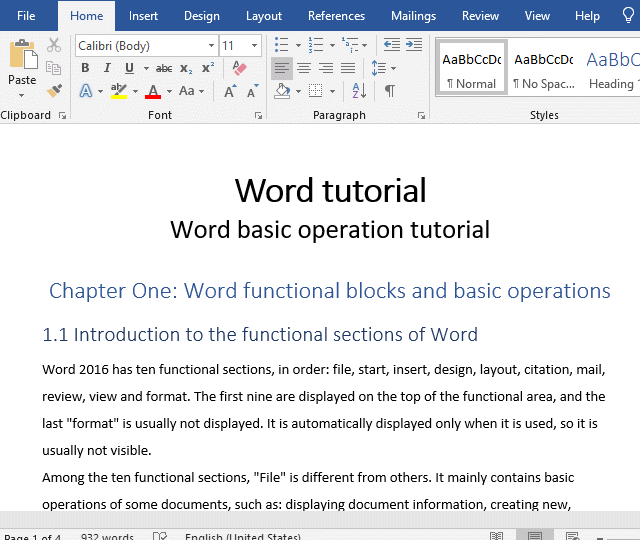The width and height of the screenshot is (640, 540).
Task: Apply strikethrough formatting
Action: point(164,68)
